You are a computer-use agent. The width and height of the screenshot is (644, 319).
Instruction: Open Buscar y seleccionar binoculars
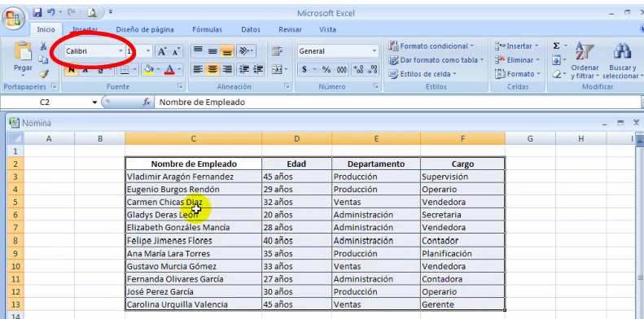(622, 60)
